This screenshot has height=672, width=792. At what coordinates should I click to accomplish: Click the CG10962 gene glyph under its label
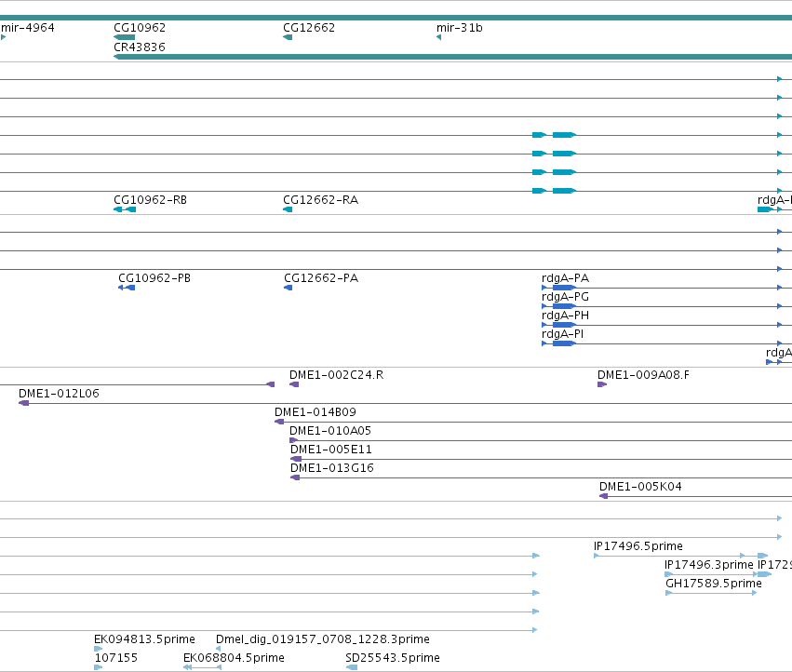coord(125,37)
